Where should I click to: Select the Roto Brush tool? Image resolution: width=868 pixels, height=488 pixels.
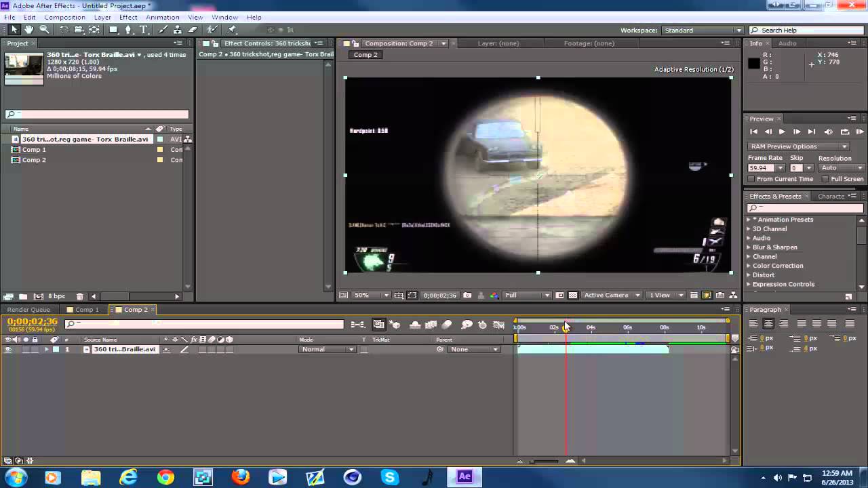tap(212, 30)
